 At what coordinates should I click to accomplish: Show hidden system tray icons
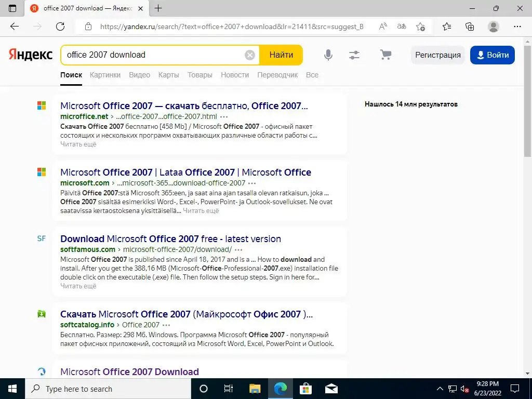(x=440, y=389)
